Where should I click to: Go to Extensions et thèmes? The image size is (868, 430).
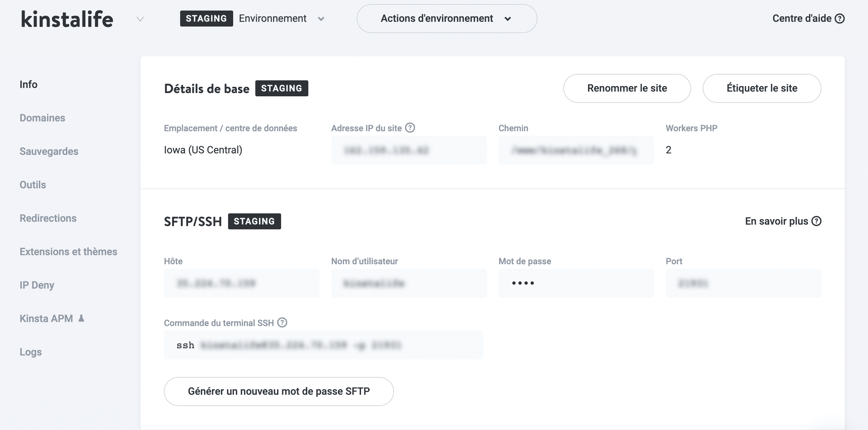click(68, 251)
